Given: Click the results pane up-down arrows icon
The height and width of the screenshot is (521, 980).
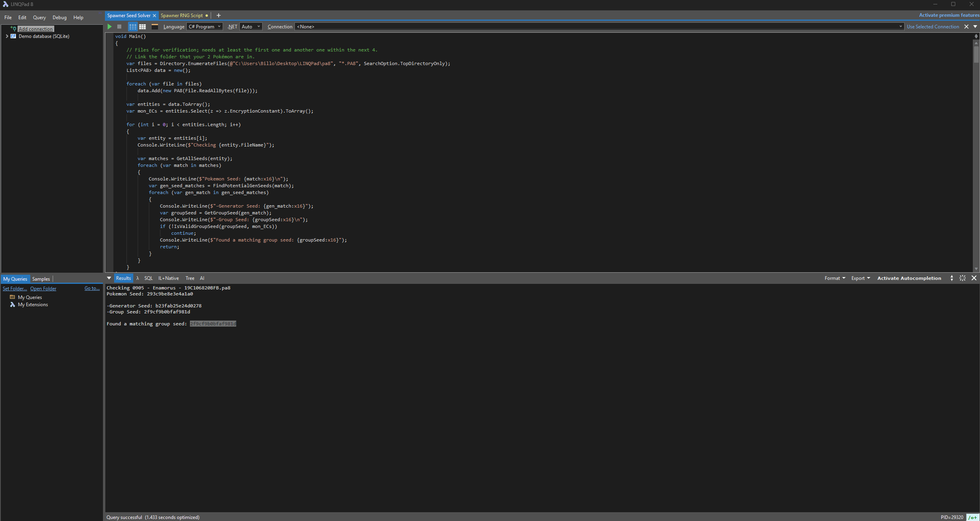Looking at the screenshot, I should coord(952,278).
